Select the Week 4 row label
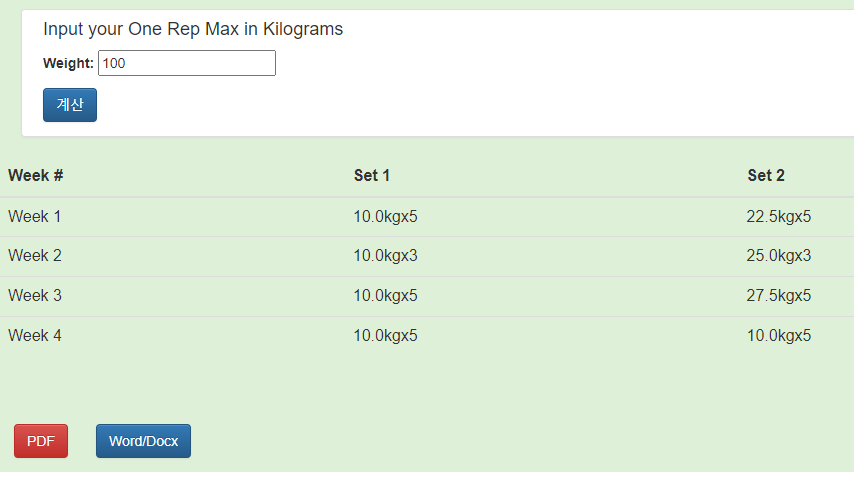Screen dimensions: 854x496 35,336
